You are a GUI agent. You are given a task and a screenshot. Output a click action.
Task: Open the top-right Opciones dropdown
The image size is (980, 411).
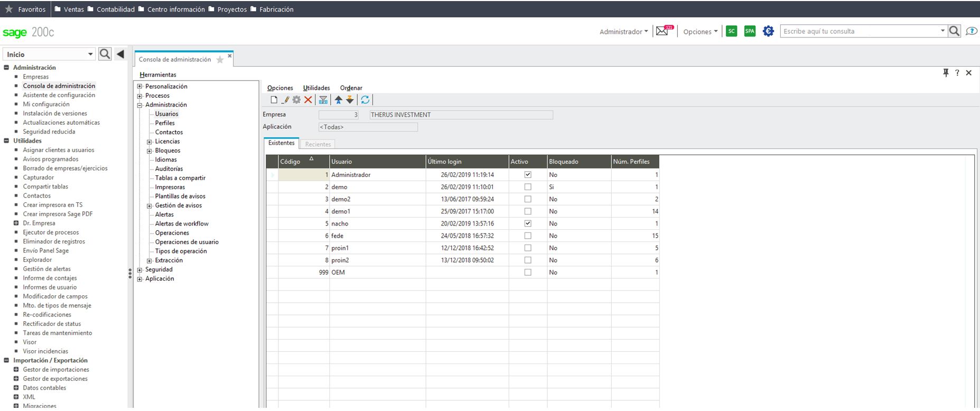coord(701,32)
